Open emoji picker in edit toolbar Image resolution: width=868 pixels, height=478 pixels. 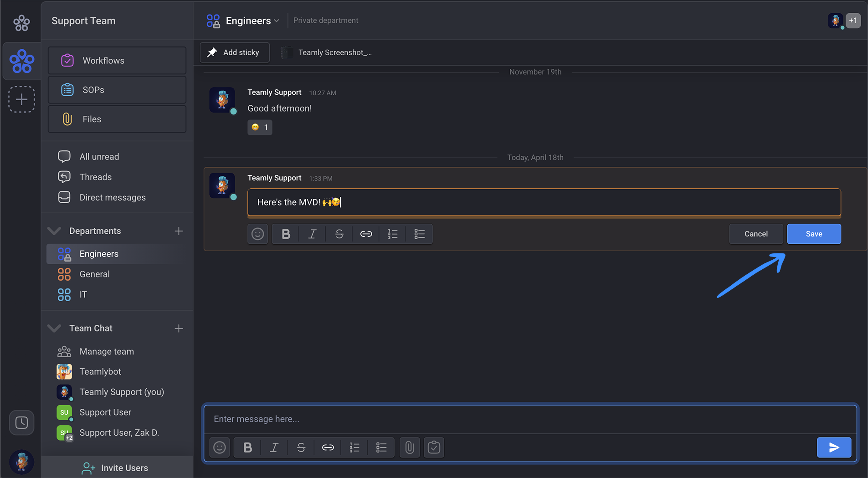pyautogui.click(x=258, y=234)
